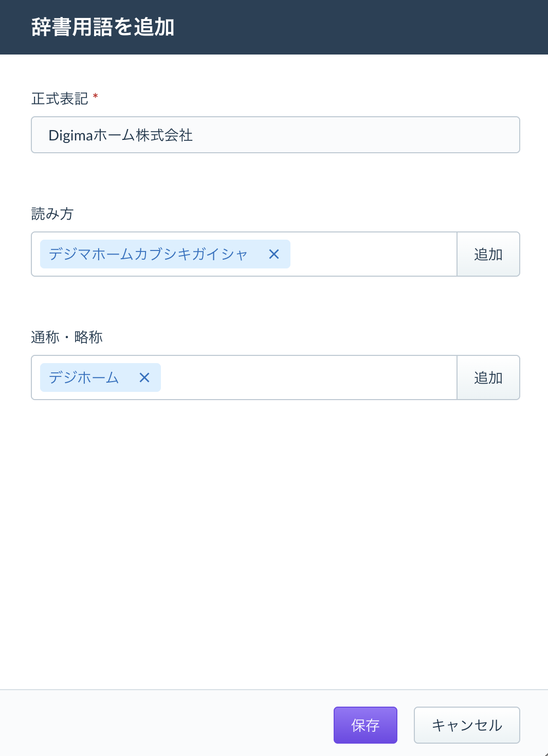548x756 pixels.
Task: Remove the デジマホームカブシキガイシャ reading tag
Action: coord(274,254)
